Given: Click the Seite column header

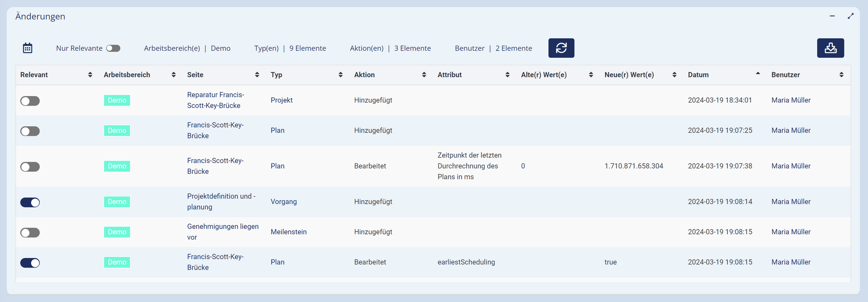Looking at the screenshot, I should [x=195, y=75].
